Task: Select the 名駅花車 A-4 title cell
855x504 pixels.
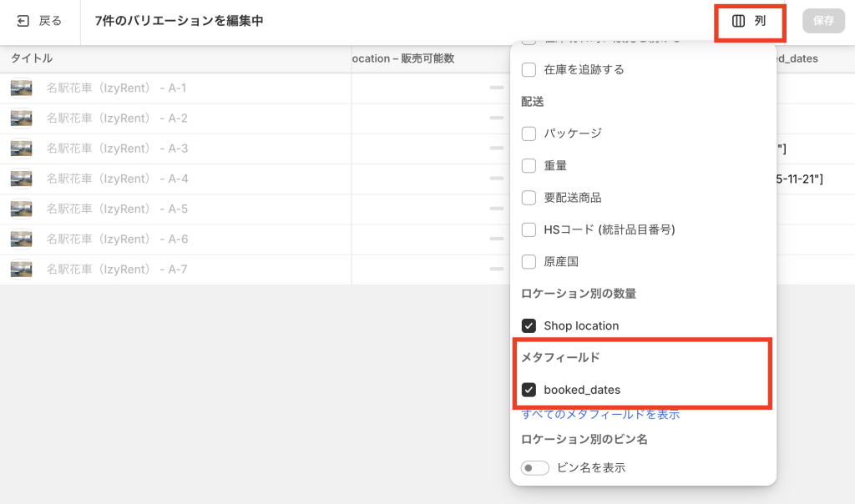Action: tap(117, 179)
